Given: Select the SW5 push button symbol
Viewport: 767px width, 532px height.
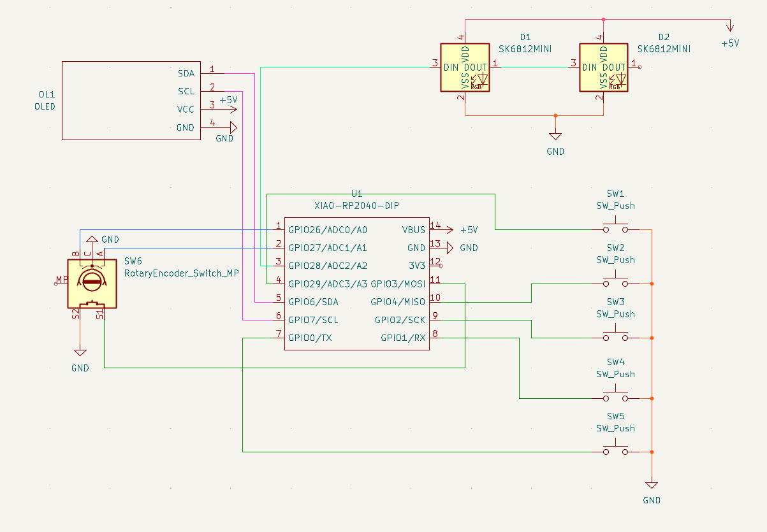Looking at the screenshot, I should pos(616,449).
